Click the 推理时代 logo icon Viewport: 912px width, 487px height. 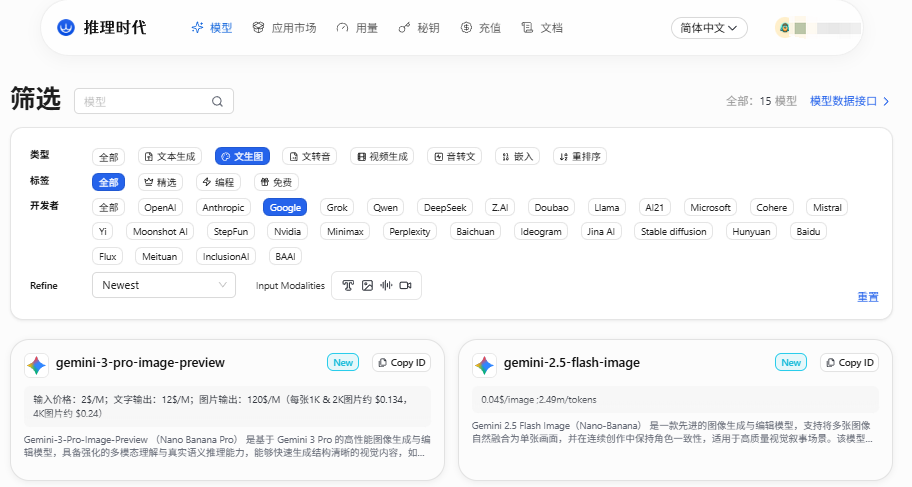point(66,27)
